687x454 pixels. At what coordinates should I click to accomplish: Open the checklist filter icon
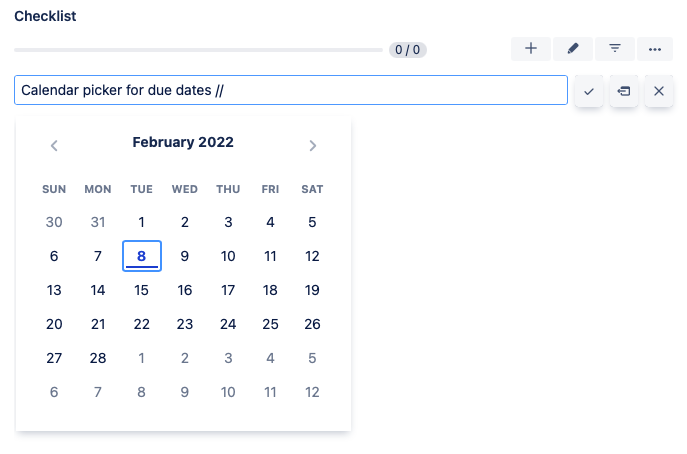615,48
